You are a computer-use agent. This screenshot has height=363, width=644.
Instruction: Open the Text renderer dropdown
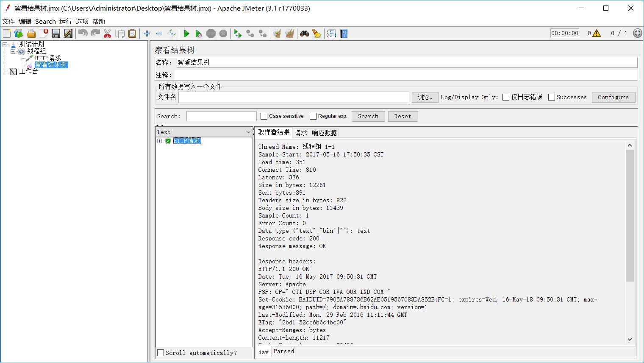pyautogui.click(x=204, y=132)
